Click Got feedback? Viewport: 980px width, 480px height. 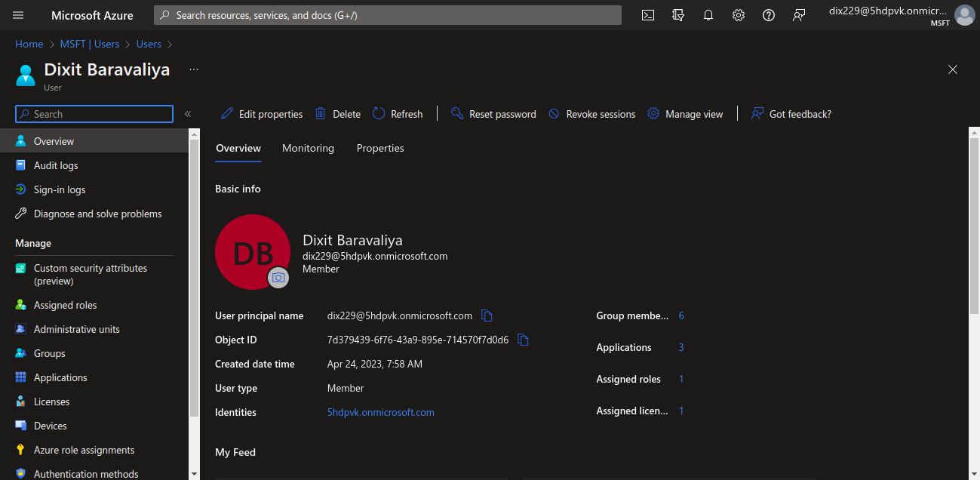(791, 114)
